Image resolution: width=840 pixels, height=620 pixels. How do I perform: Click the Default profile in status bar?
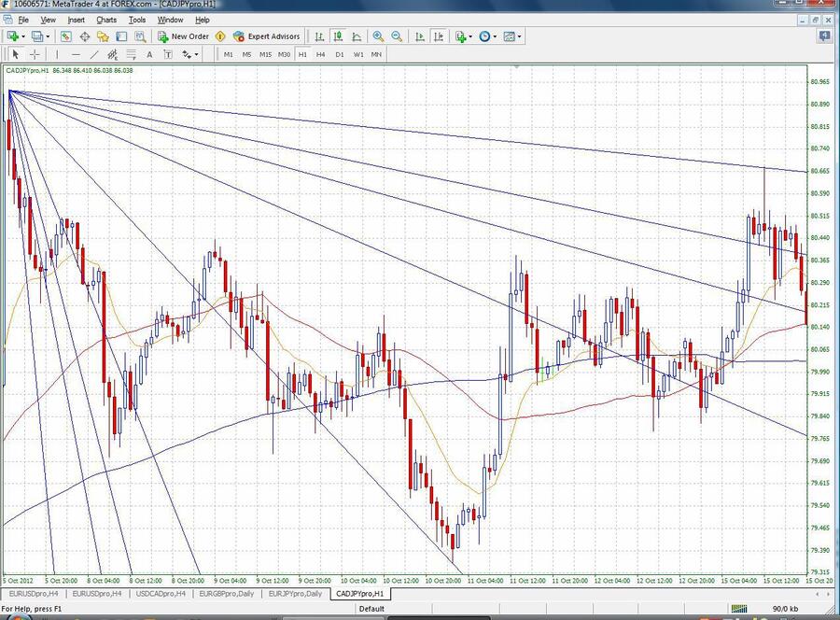click(371, 609)
